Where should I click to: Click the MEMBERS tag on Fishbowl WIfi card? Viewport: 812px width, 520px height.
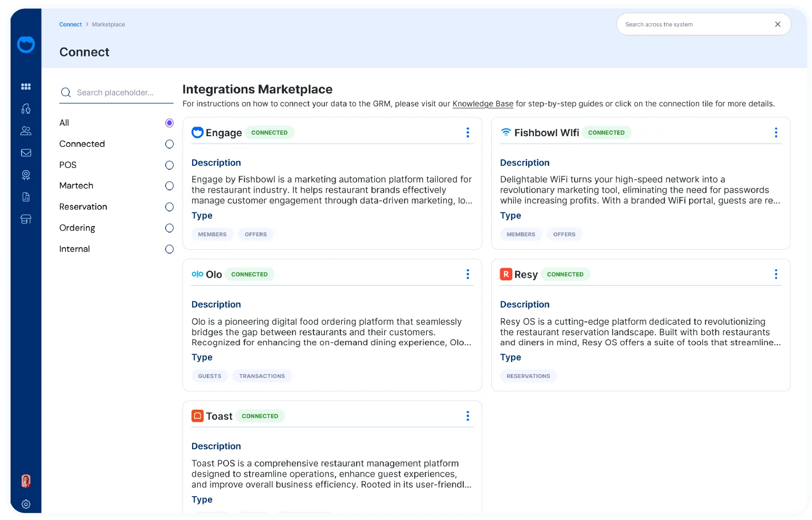point(521,234)
